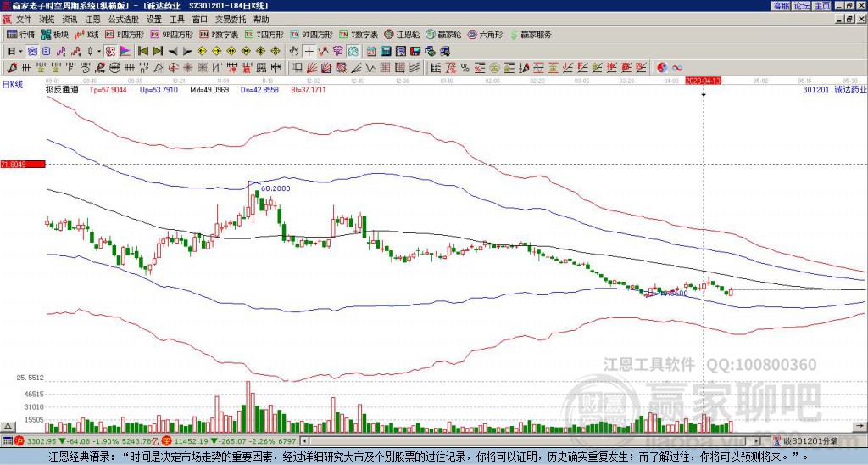The image size is (868, 465).
Task: Open the calendar date icon
Action: coord(371,52)
